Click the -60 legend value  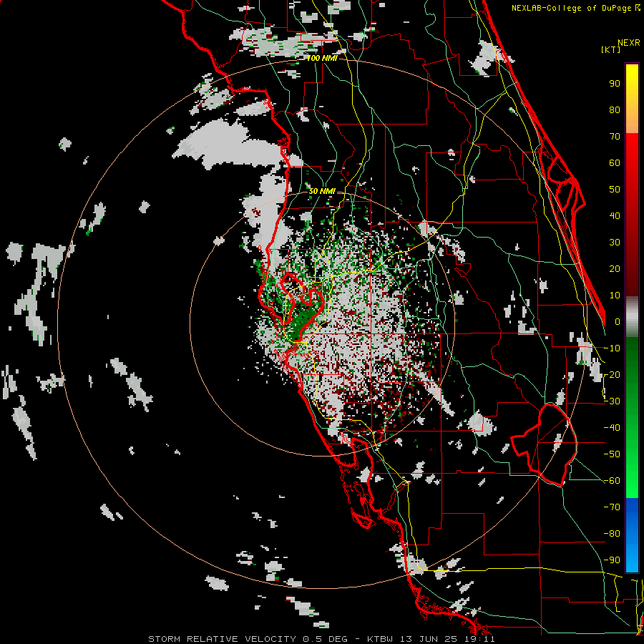(x=612, y=481)
